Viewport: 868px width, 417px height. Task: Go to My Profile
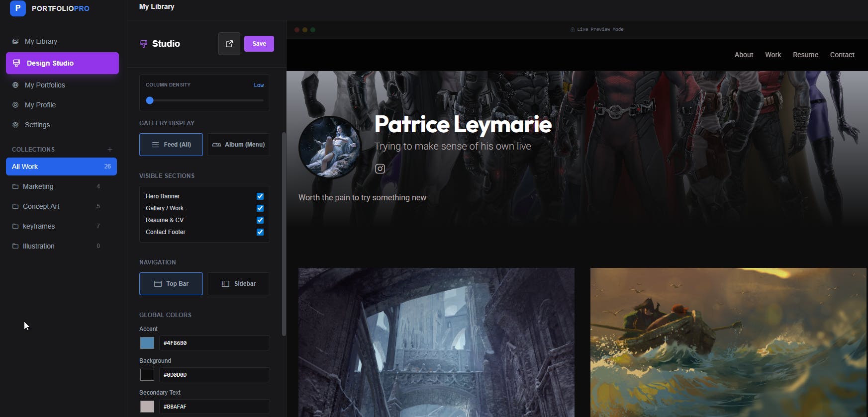coord(62,105)
